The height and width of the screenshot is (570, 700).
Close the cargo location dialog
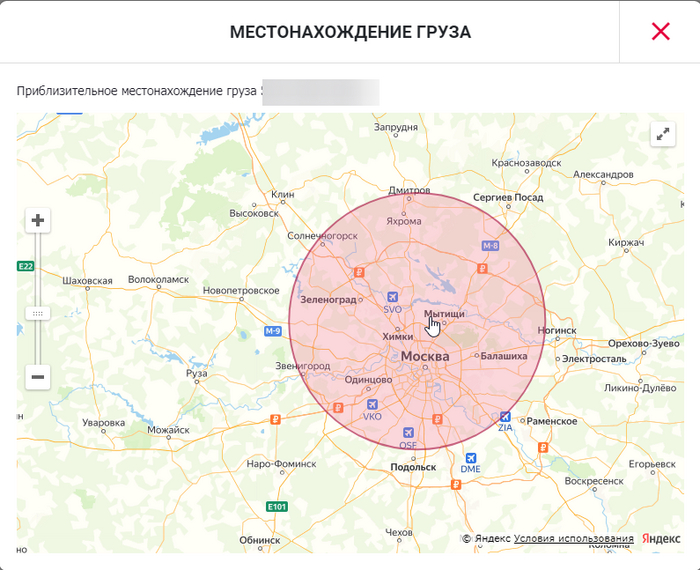[660, 32]
